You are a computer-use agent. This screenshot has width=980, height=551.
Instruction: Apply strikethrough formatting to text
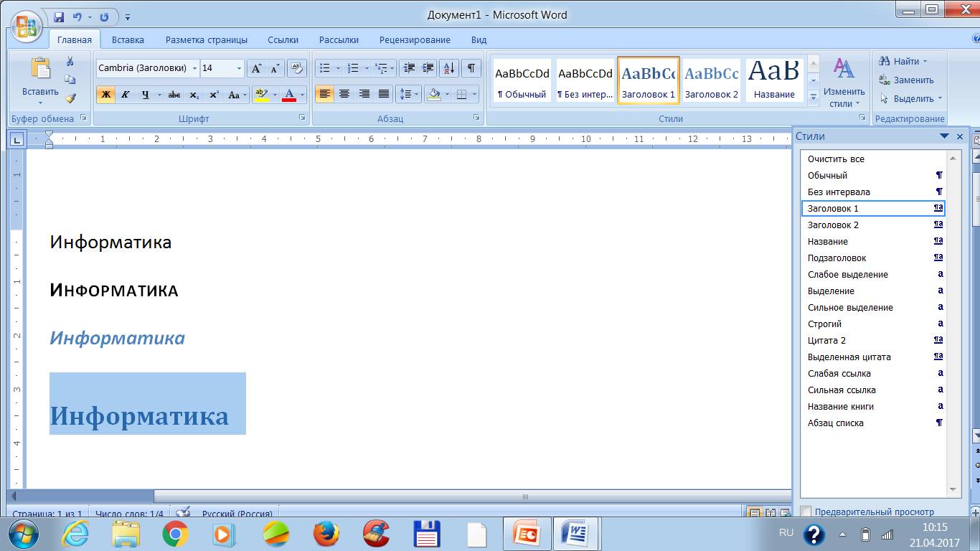(x=174, y=95)
